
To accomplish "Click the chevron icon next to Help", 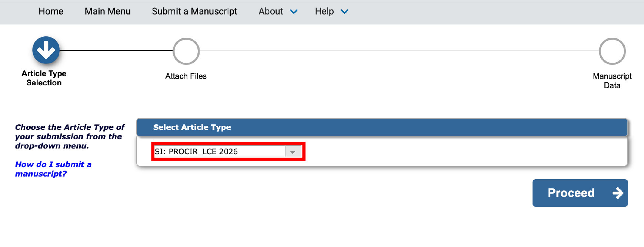I will tap(344, 11).
